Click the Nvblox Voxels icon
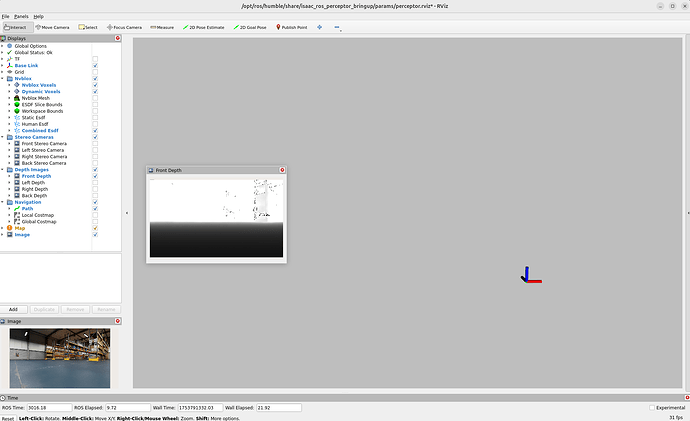The height and width of the screenshot is (421, 690). [17, 85]
